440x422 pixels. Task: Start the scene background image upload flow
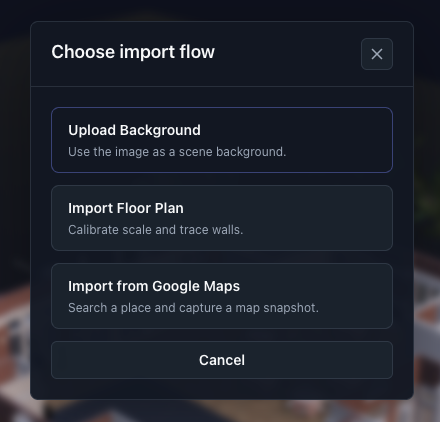point(222,140)
